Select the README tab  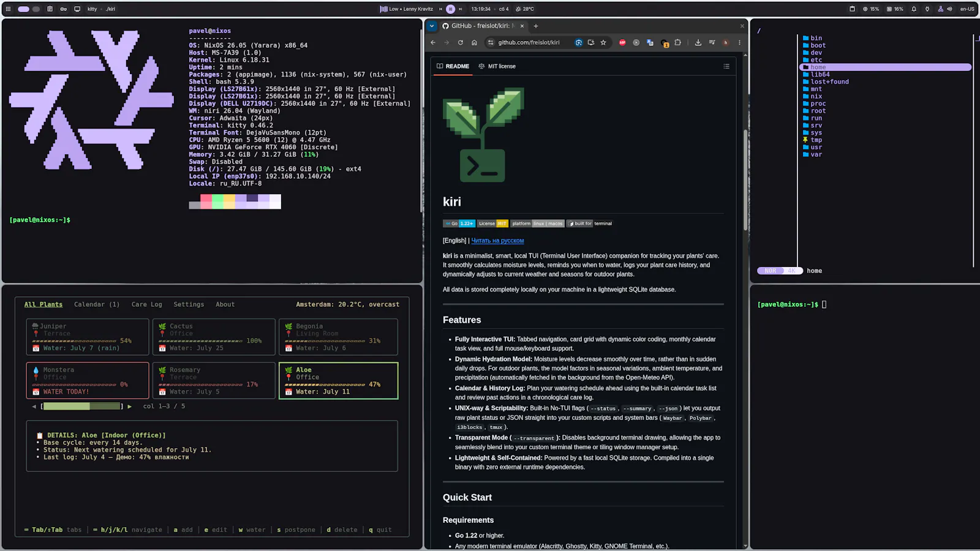[453, 66]
